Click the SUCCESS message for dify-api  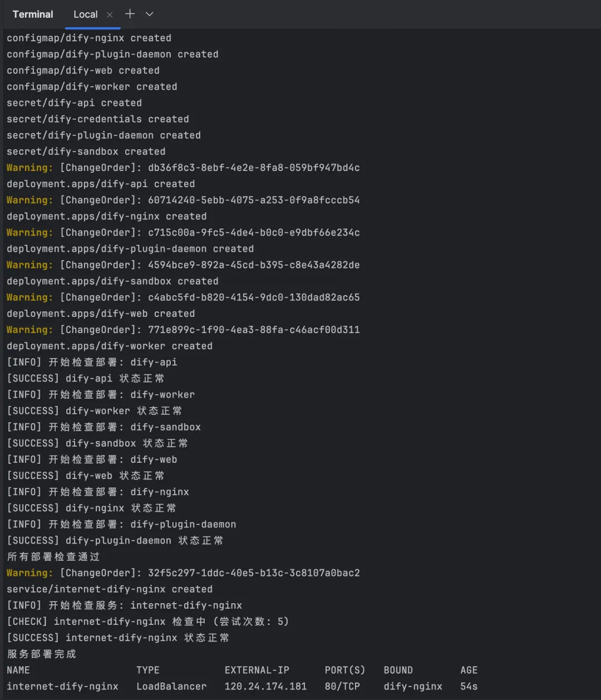point(86,378)
